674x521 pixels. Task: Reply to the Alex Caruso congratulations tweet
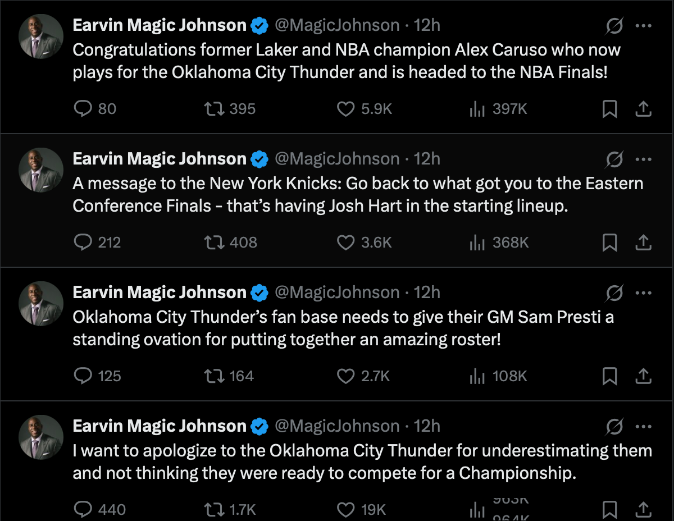pos(83,108)
